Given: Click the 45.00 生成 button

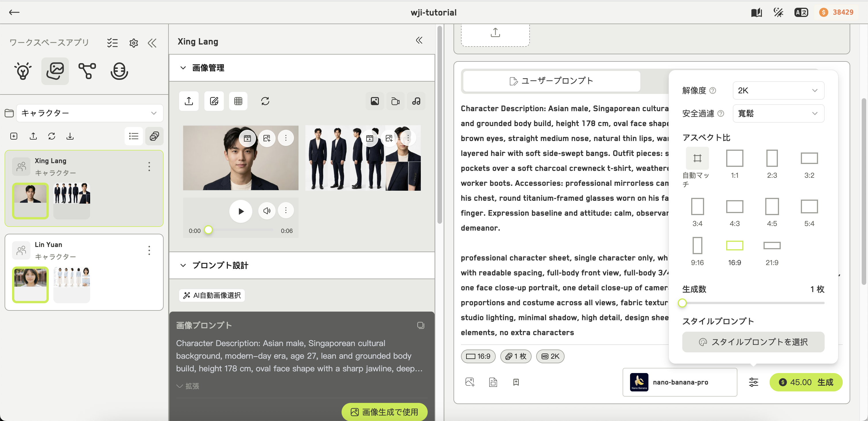Looking at the screenshot, I should (x=806, y=382).
